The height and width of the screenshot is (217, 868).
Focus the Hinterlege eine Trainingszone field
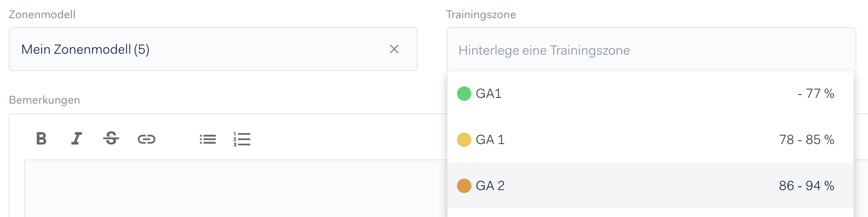point(651,50)
